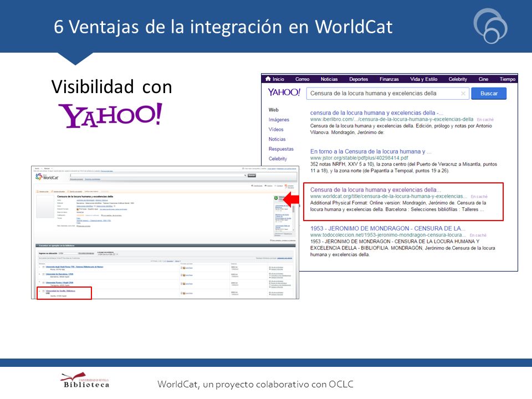Screen dimensions: 532x399
Task: Switch to Vídeos search results
Action: [x=276, y=130]
